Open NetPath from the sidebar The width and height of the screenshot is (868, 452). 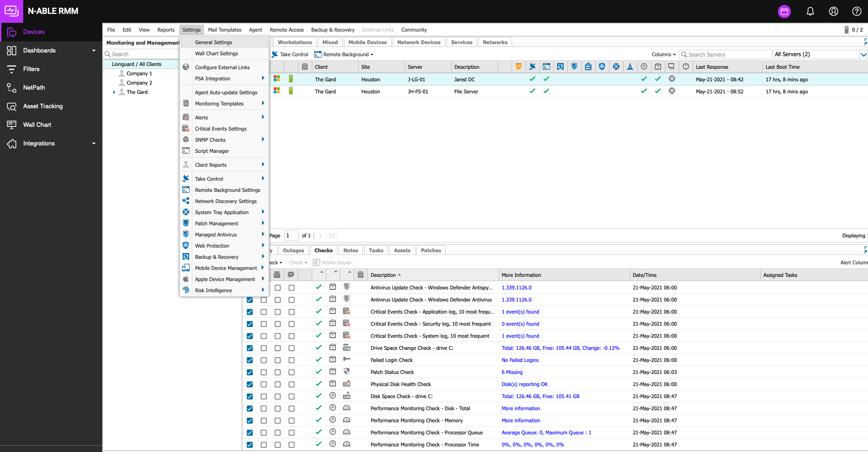[34, 87]
